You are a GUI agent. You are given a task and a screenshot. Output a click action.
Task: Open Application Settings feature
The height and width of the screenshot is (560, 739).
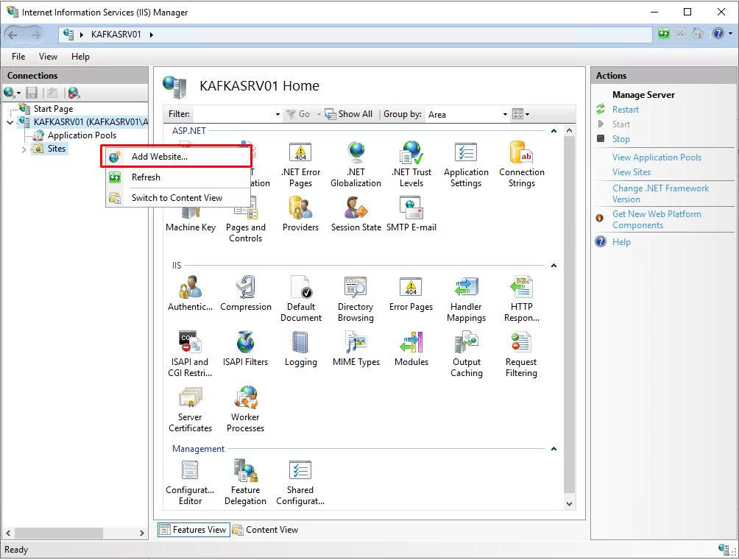pyautogui.click(x=466, y=165)
